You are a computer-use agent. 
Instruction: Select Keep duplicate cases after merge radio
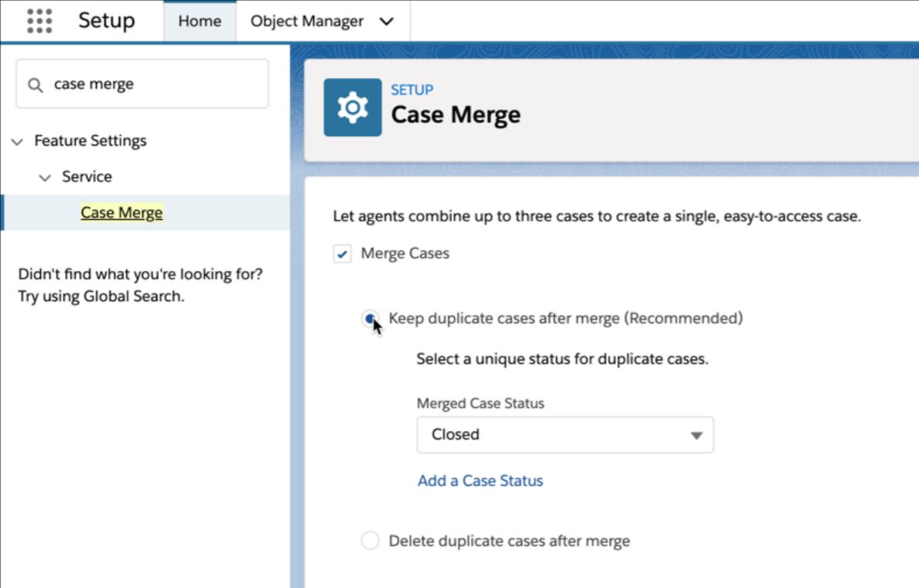pos(370,318)
